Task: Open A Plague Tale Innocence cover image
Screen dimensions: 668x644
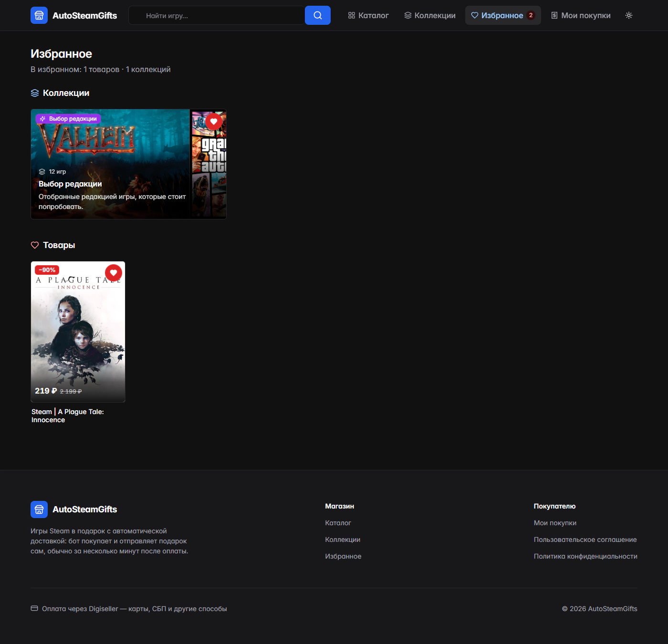Action: coord(78,332)
